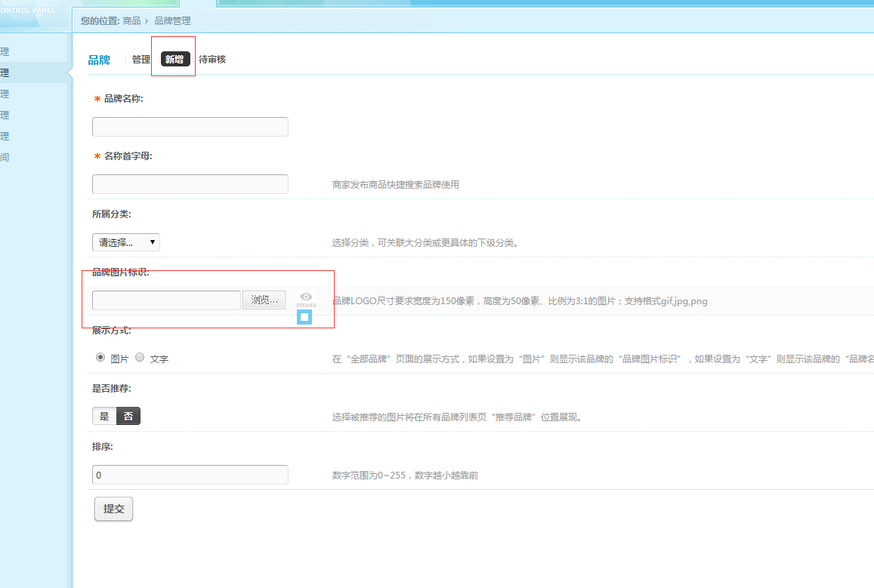This screenshot has width=874, height=588.
Task: Click the 商家发布商品快捷搜索品牌使用 hint text
Action: [x=396, y=185]
